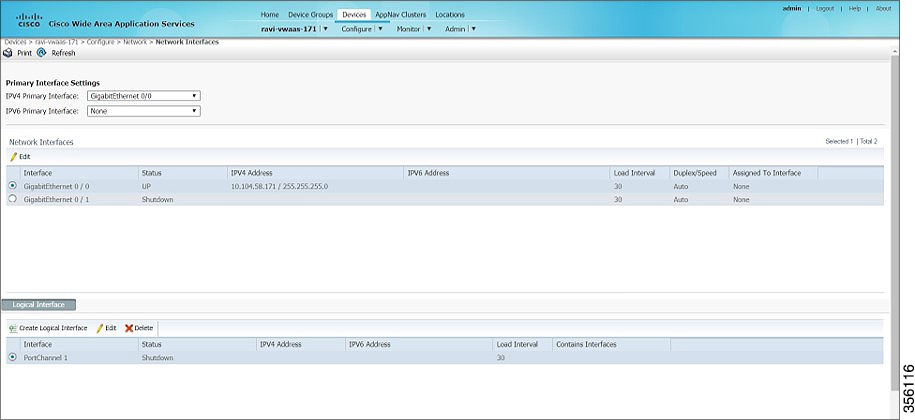
Task: Click the Refresh label in the toolbar
Action: (63, 53)
